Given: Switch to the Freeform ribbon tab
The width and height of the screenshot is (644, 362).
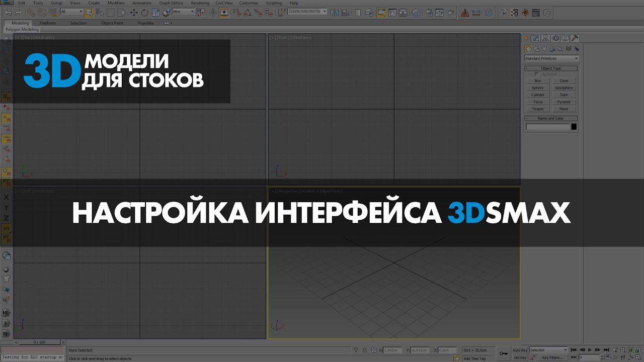Looking at the screenshot, I should 47,23.
